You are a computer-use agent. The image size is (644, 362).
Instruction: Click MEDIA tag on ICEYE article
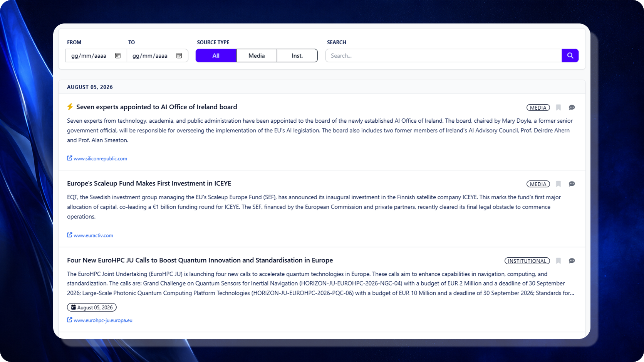tap(538, 184)
